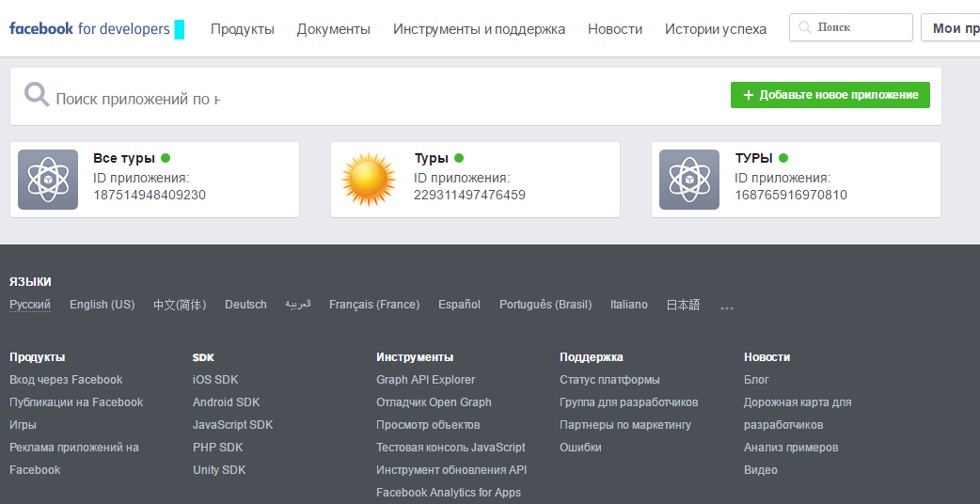Open PHP SDK footer link

click(x=218, y=448)
